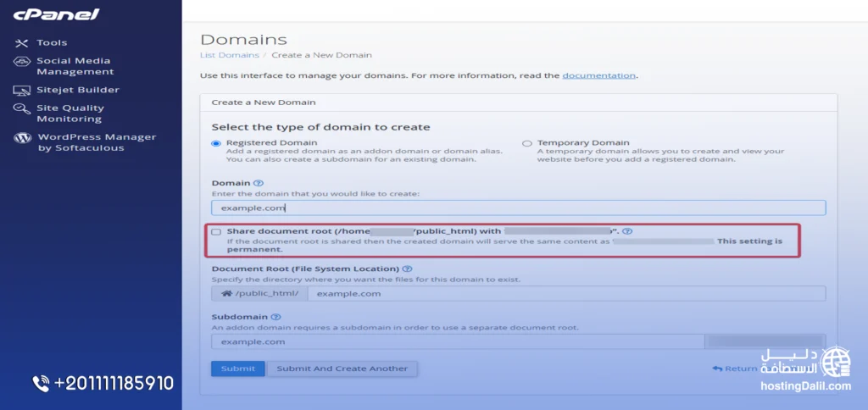
Task: Open Social Media Management icon
Action: click(21, 61)
